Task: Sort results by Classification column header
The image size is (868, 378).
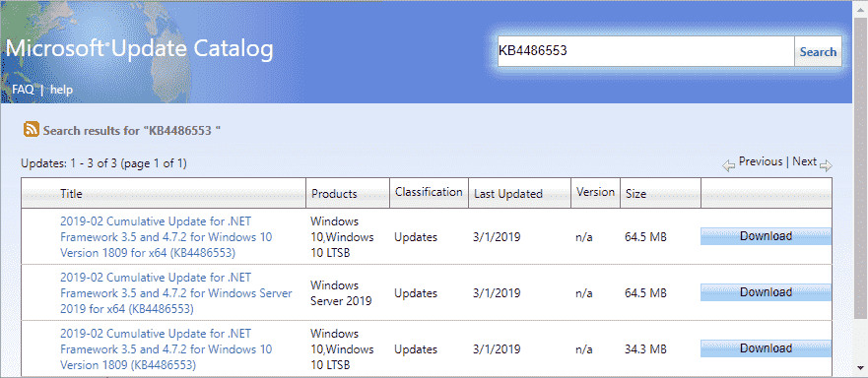Action: point(429,192)
